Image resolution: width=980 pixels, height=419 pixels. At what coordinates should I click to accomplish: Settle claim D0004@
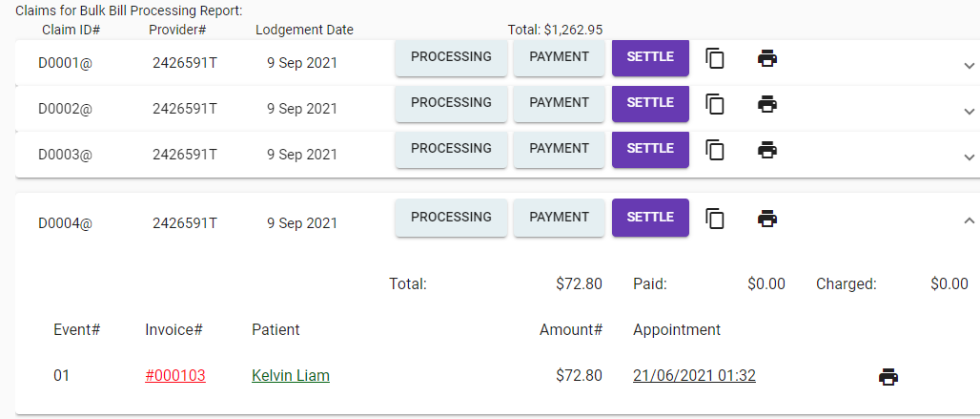[650, 218]
